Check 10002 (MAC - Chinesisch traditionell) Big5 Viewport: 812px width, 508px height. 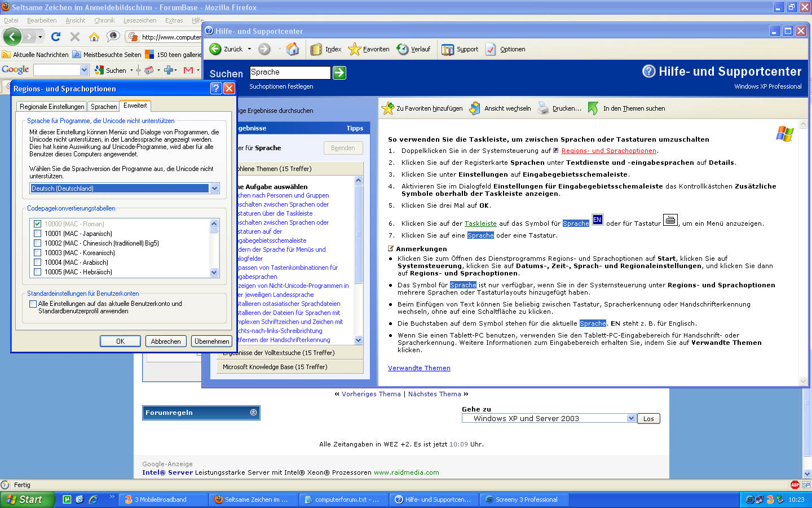click(x=37, y=243)
